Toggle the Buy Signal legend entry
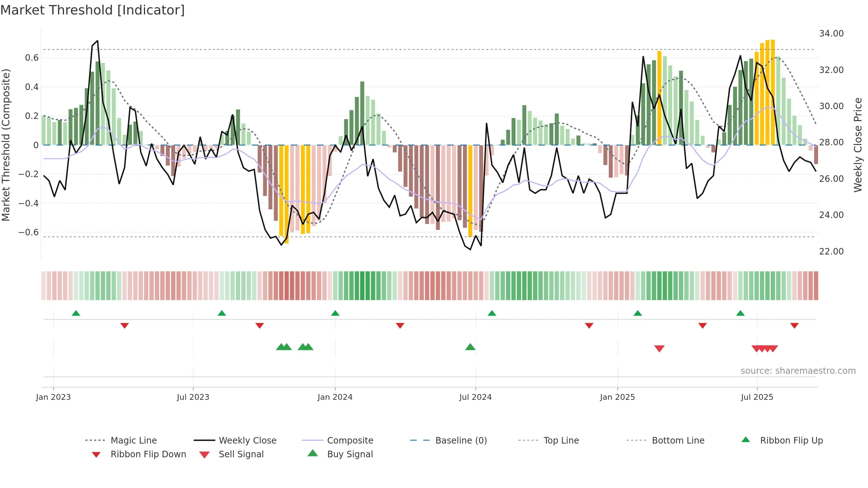Screen dimensions: 868x488 [x=340, y=454]
